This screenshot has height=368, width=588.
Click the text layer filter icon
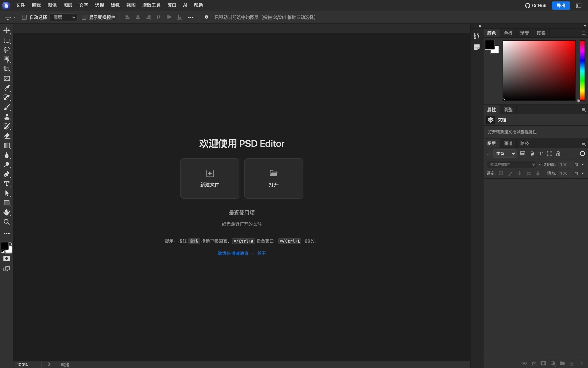(541, 153)
